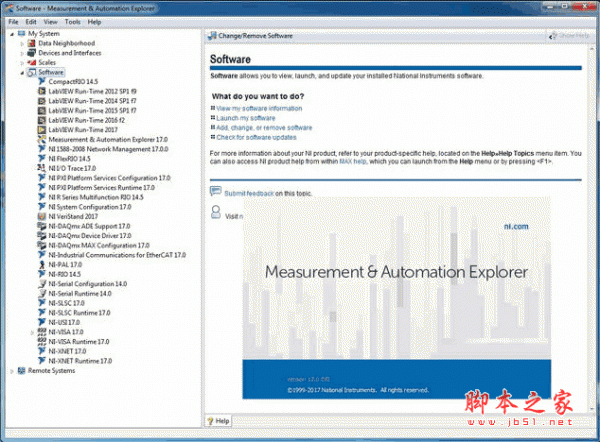Viewport: 600px width, 442px height.
Task: Open the MAX help link
Action: point(353,161)
